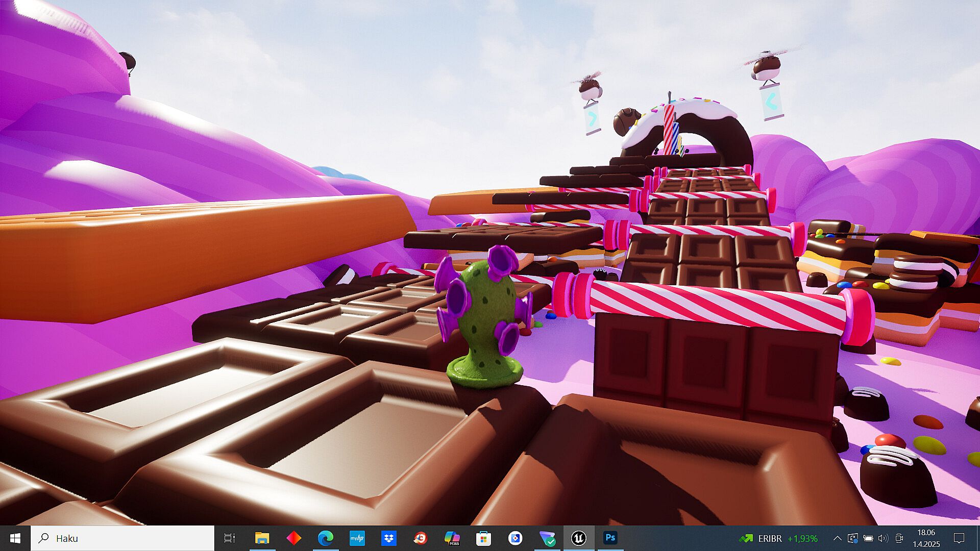The height and width of the screenshot is (551, 980).
Task: Open clock and calendar flyout
Action: point(926,538)
